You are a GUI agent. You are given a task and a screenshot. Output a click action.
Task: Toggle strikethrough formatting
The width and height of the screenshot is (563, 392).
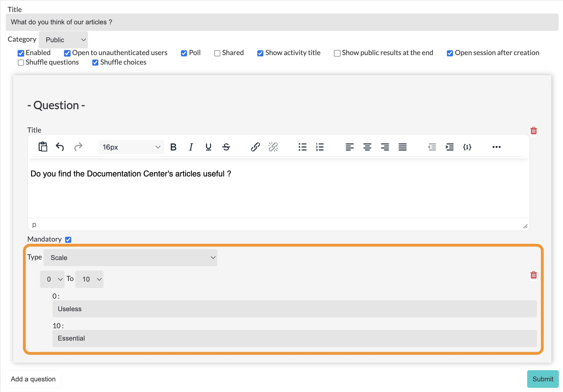226,147
